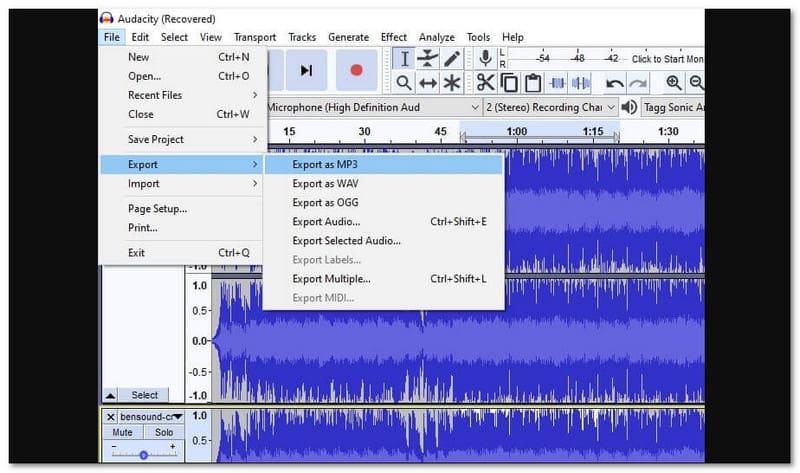
Task: Click the Undo arrow icon
Action: [x=614, y=83]
